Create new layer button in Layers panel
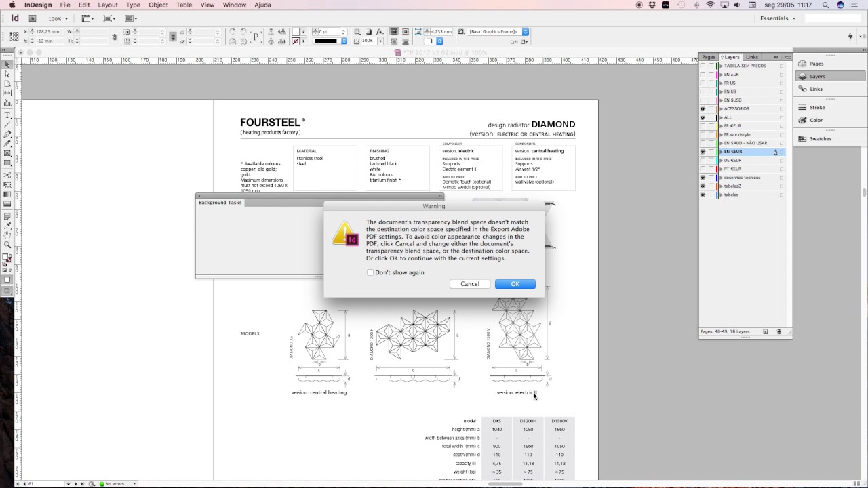The width and height of the screenshot is (868, 488). [x=766, y=332]
